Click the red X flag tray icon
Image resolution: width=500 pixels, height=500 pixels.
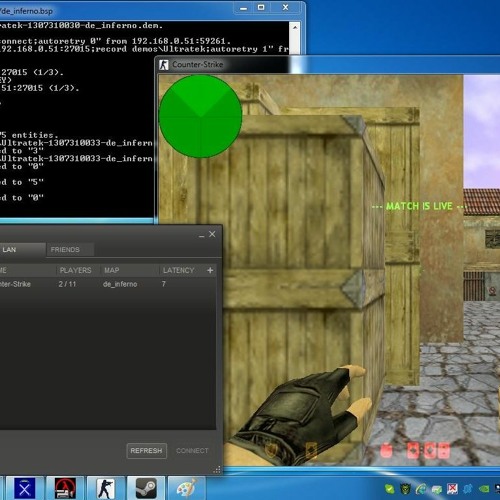[x=452, y=489]
